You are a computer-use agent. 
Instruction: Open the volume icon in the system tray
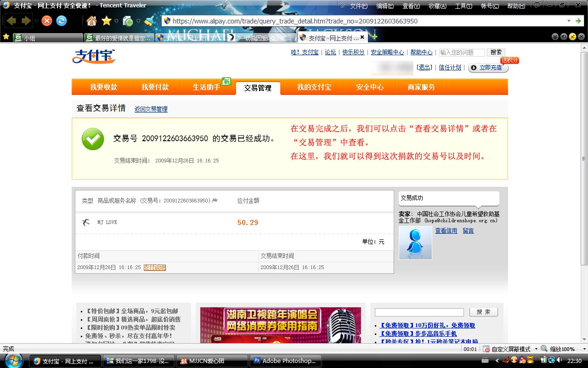(559, 360)
